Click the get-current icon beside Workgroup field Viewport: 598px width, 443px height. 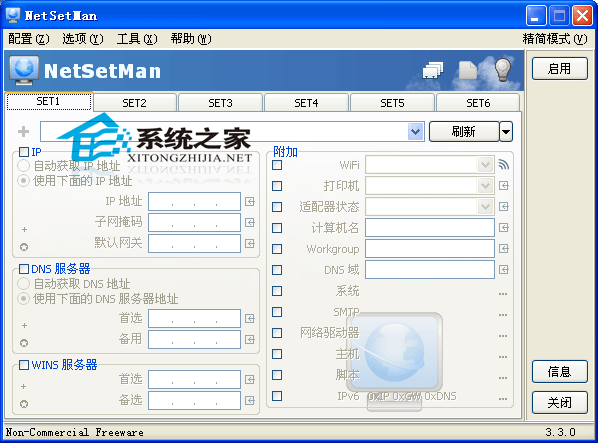[x=503, y=249]
